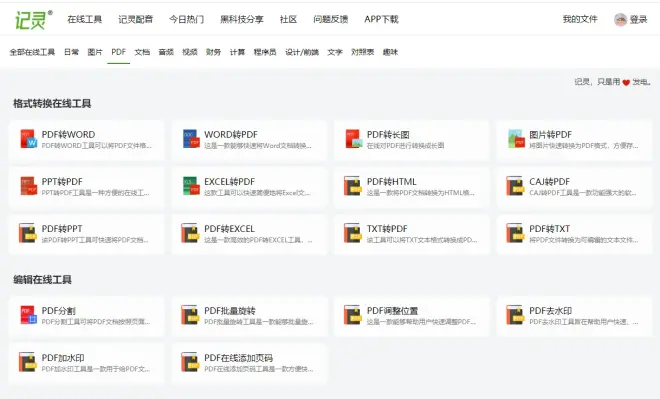The image size is (660, 399).
Task: Open the EXCEL转PDF title link
Action: 229,182
